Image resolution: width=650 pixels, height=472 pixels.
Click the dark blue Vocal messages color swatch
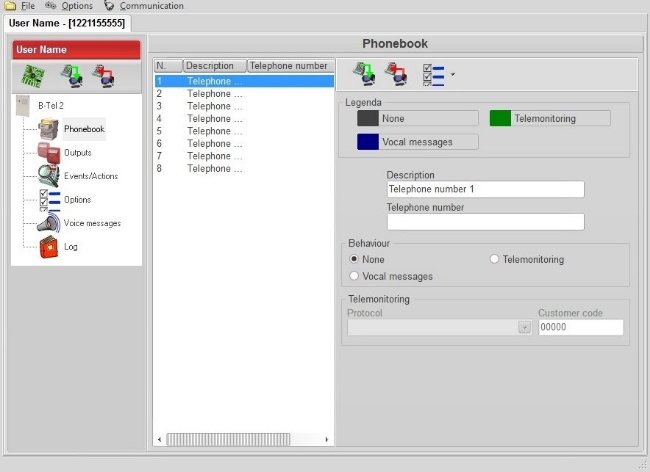pos(368,142)
